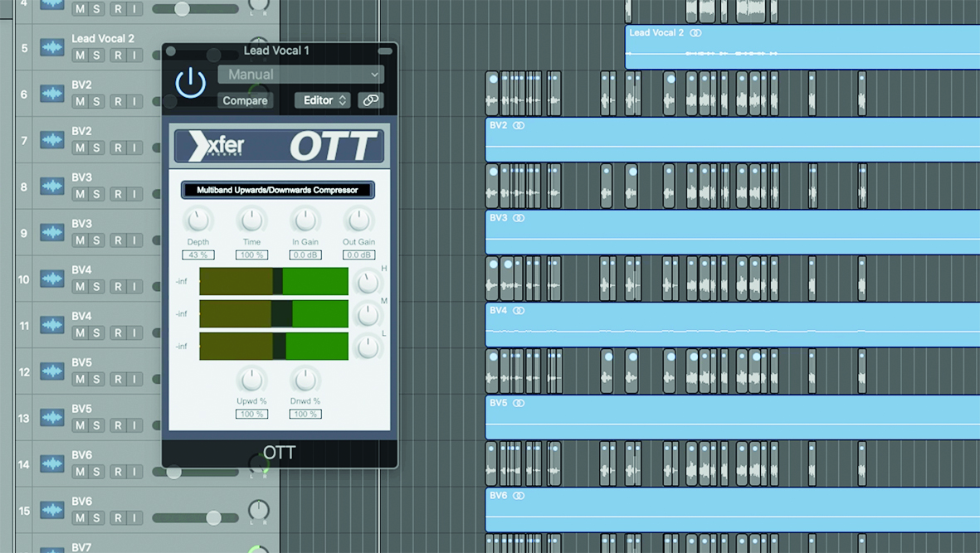Screen dimensions: 980x553
Task: Click the In Gain knob
Action: [305, 221]
